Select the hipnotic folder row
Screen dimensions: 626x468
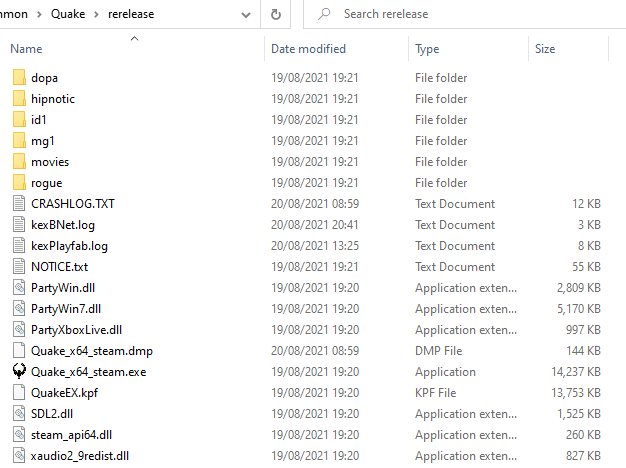tap(53, 99)
